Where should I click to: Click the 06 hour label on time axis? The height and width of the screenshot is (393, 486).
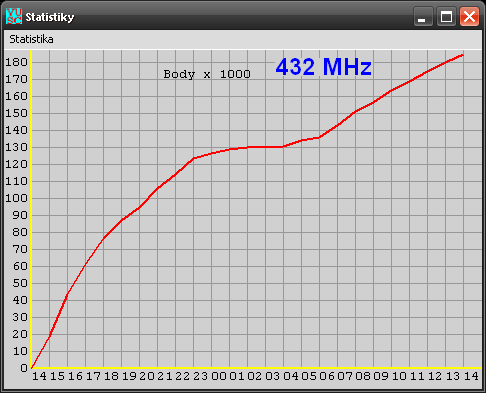point(327,376)
